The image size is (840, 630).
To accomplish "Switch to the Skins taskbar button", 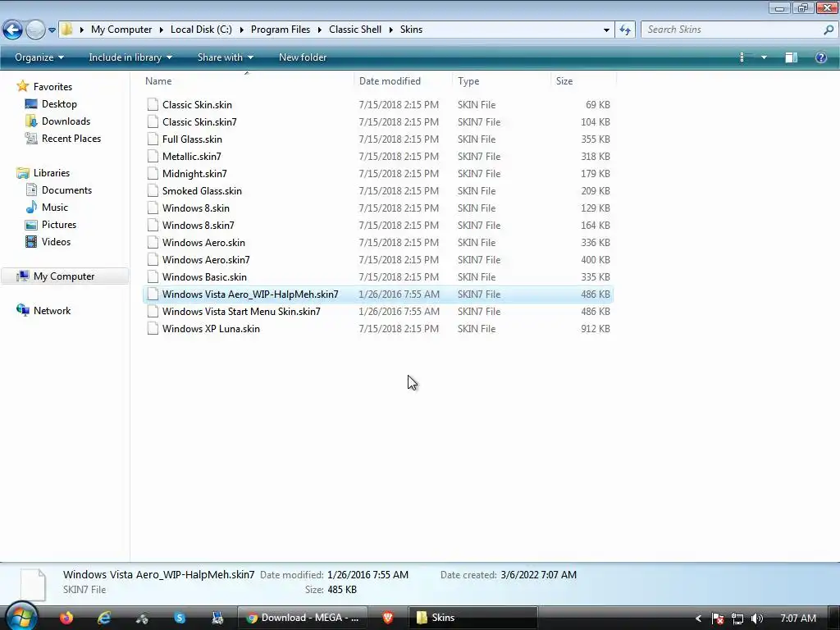I will coord(473,618).
